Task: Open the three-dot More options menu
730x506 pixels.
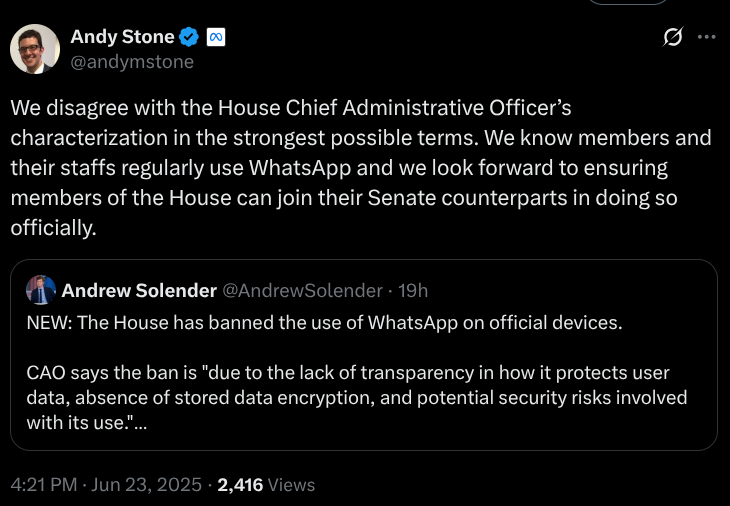Action: [706, 37]
